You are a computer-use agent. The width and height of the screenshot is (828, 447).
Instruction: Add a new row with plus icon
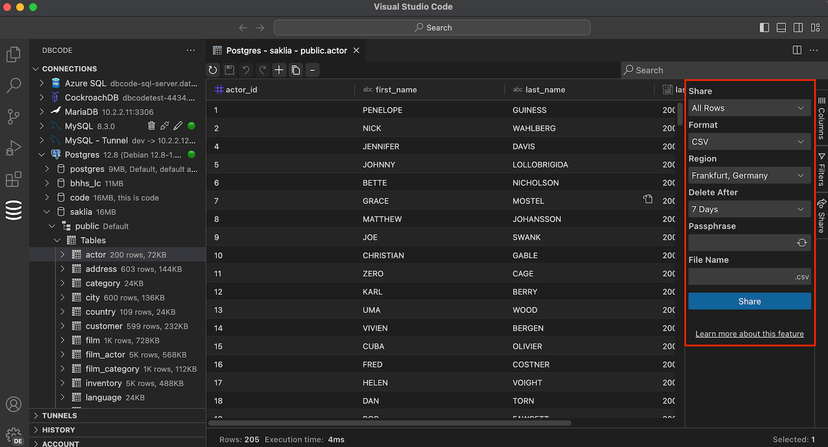click(x=279, y=70)
